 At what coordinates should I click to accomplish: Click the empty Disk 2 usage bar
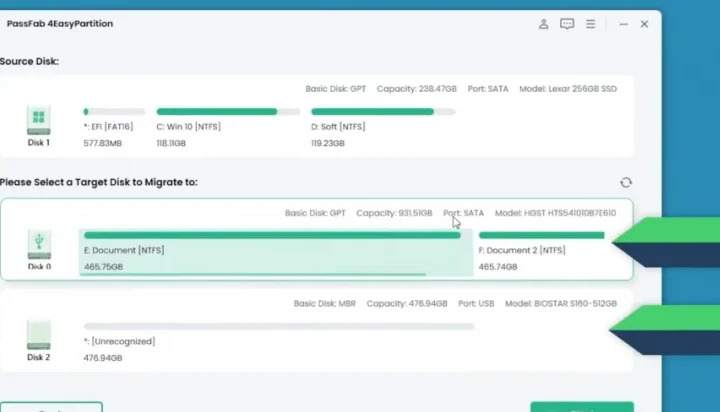click(278, 326)
